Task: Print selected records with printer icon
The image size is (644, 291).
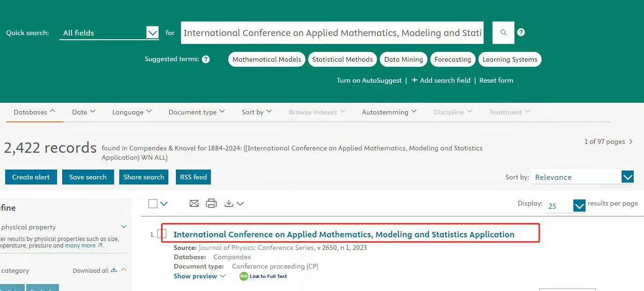Action: click(x=211, y=203)
